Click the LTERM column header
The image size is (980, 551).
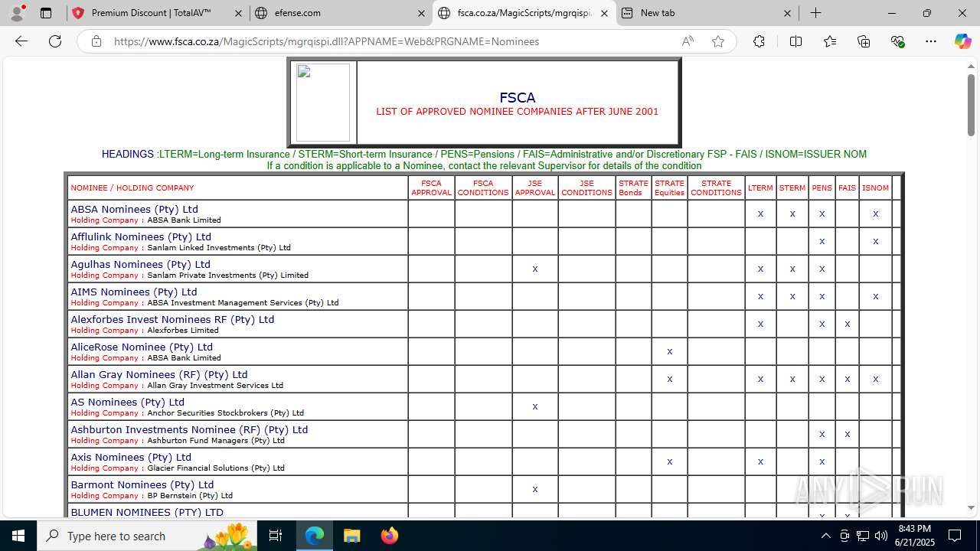pos(760,187)
